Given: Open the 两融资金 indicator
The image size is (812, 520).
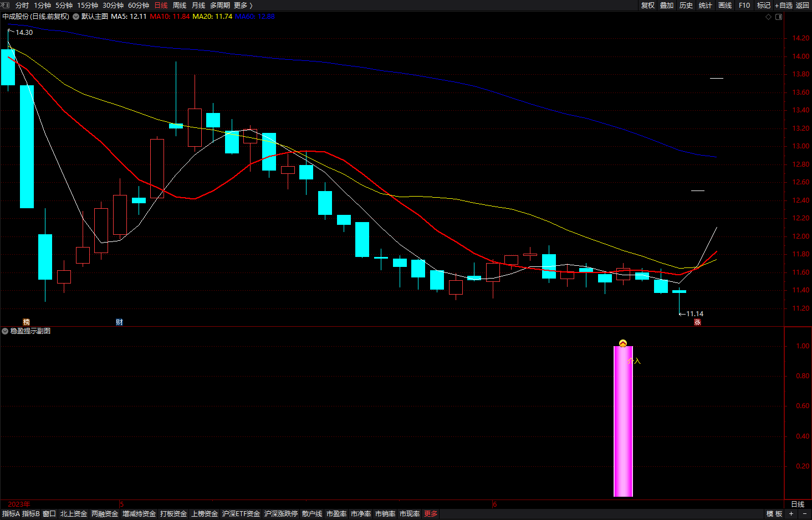Looking at the screenshot, I should 105,514.
